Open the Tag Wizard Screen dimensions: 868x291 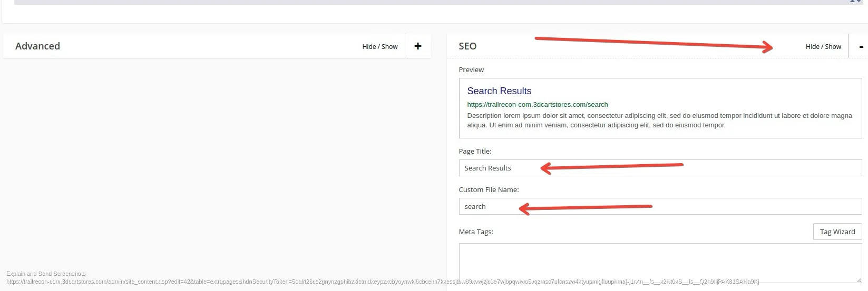tap(837, 232)
